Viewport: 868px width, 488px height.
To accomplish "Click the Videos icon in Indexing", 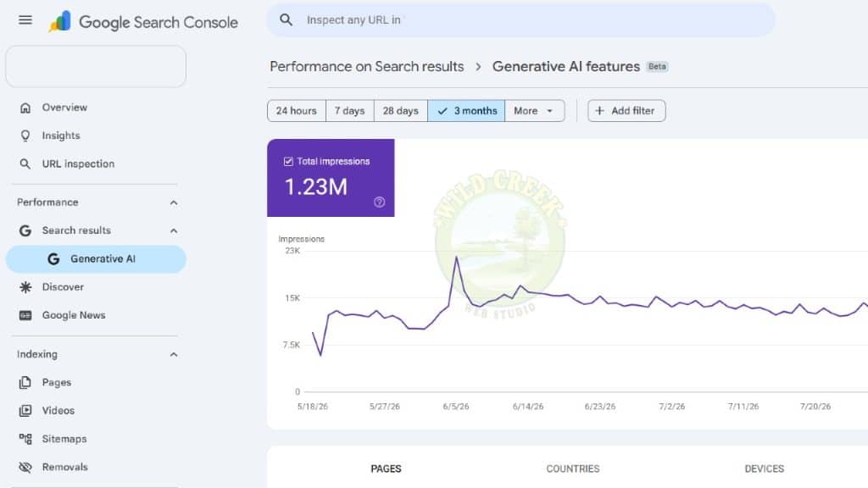I will coord(25,411).
